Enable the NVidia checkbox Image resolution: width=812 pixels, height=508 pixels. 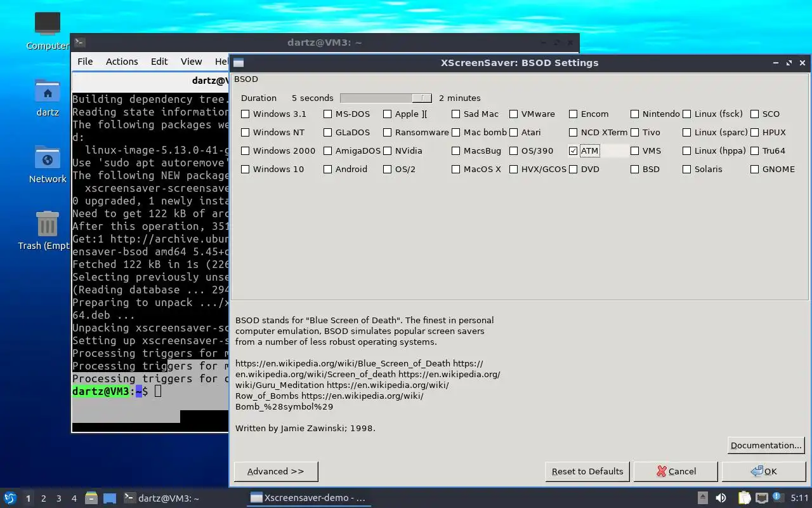pos(387,151)
